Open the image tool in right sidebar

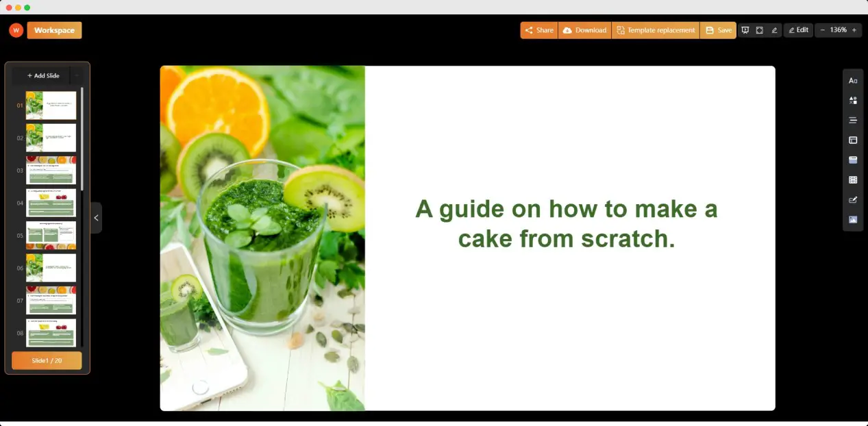[853, 220]
